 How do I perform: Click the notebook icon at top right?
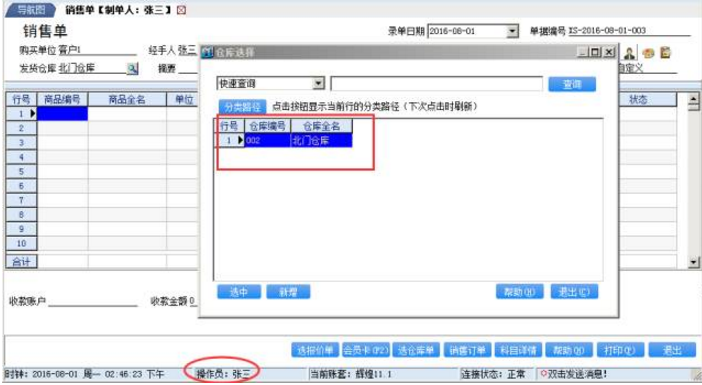tap(666, 53)
